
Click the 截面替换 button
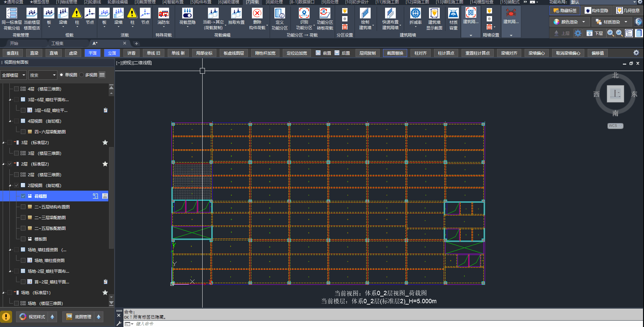pos(395,53)
